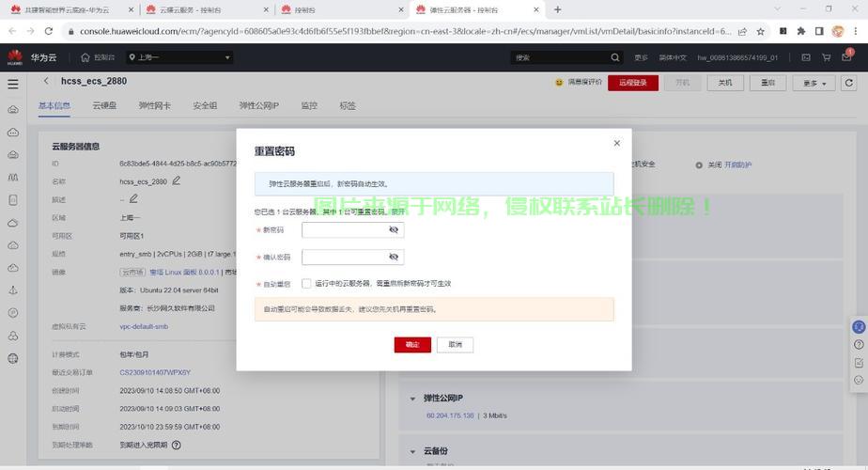The image size is (868, 470).
Task: Switch to the tags tab
Action: click(x=348, y=105)
